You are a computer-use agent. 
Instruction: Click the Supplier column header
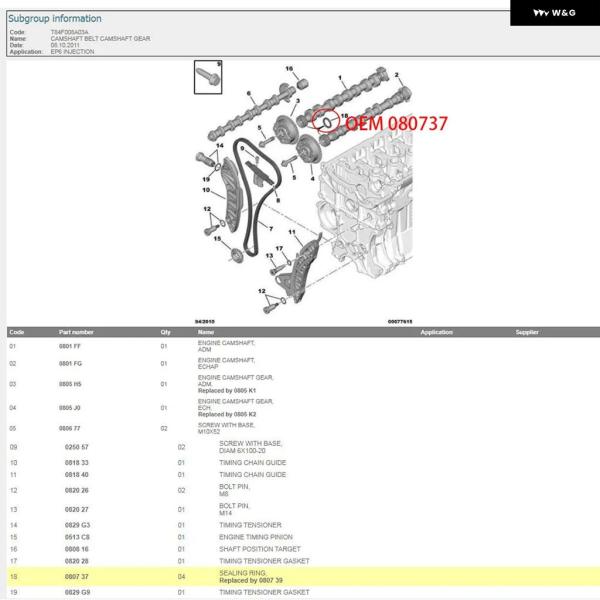(526, 332)
